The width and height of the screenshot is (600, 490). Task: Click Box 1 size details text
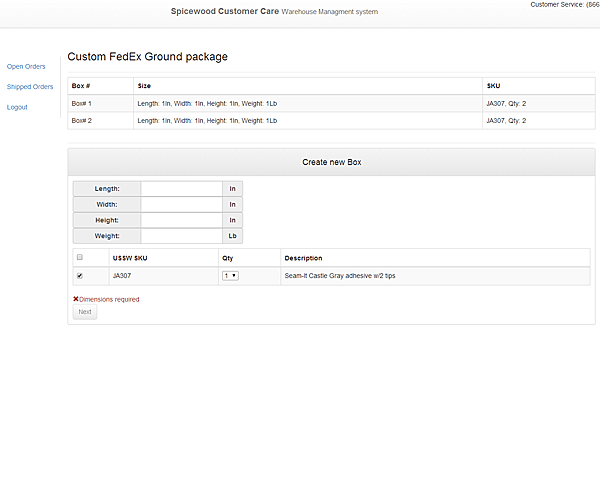tap(207, 104)
